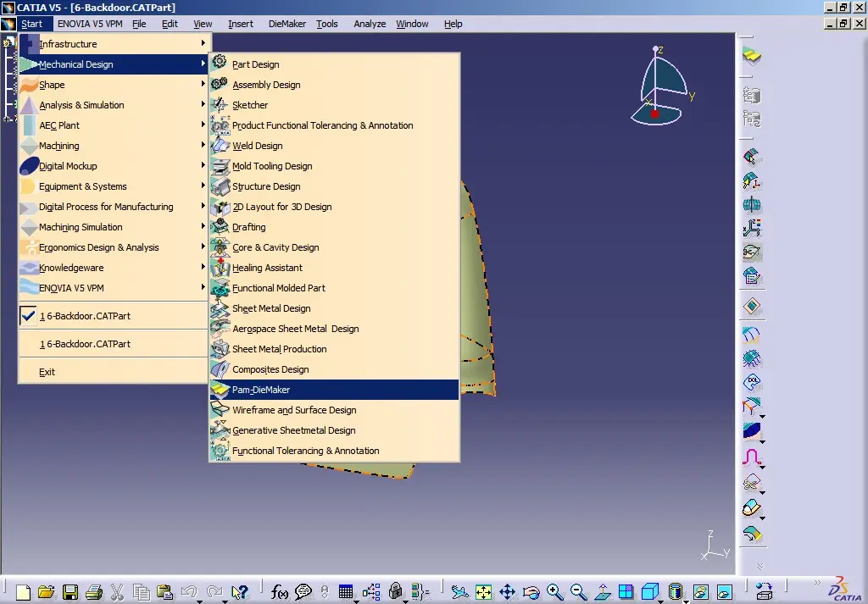
Task: Select Wireframe and Surface Design
Action: (x=334, y=410)
